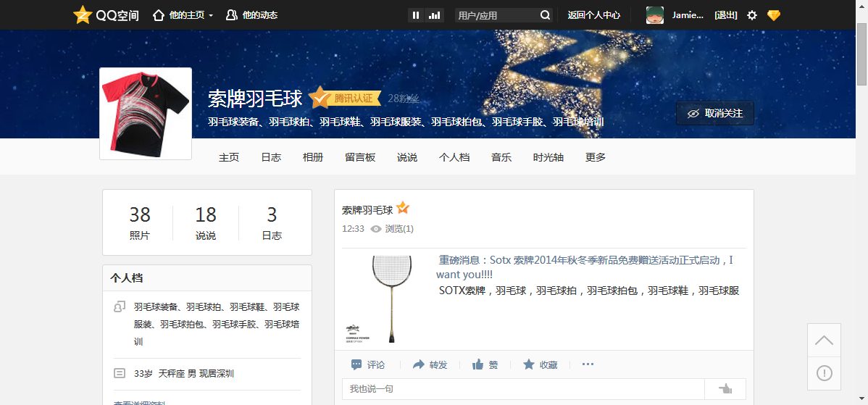The image size is (868, 405).
Task: Click the 转发 share button
Action: click(430, 364)
